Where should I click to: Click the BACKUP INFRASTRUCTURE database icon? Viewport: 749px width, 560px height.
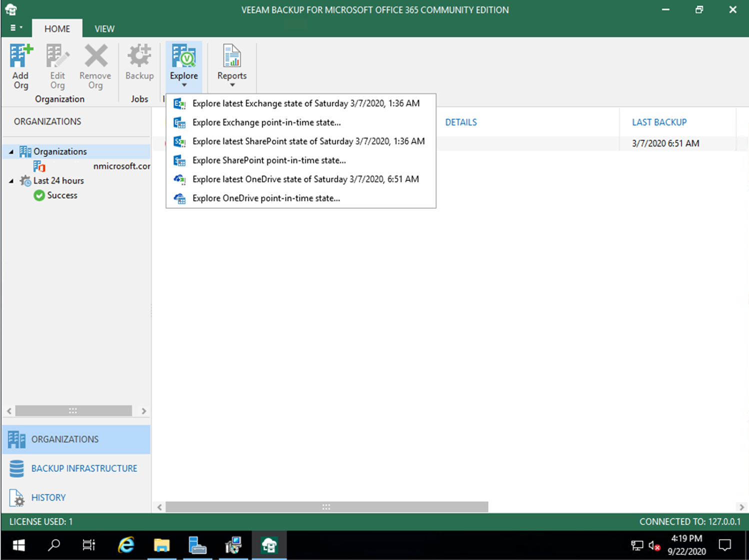[16, 469]
